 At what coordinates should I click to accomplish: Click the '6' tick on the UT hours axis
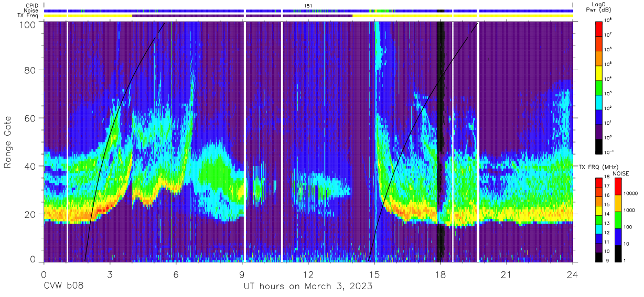[176, 274]
